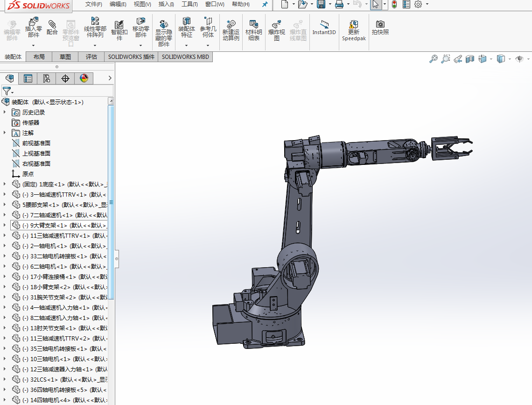
Task: Open the 工具(T) menu
Action: point(189,4)
